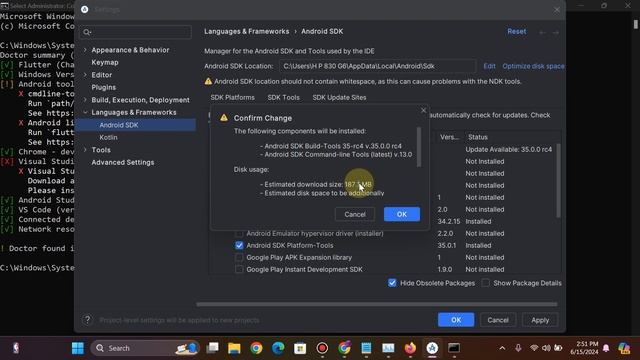Viewport: 640px width, 360px height.
Task: Switch to Android Studio taskbar icon
Action: [x=432, y=348]
